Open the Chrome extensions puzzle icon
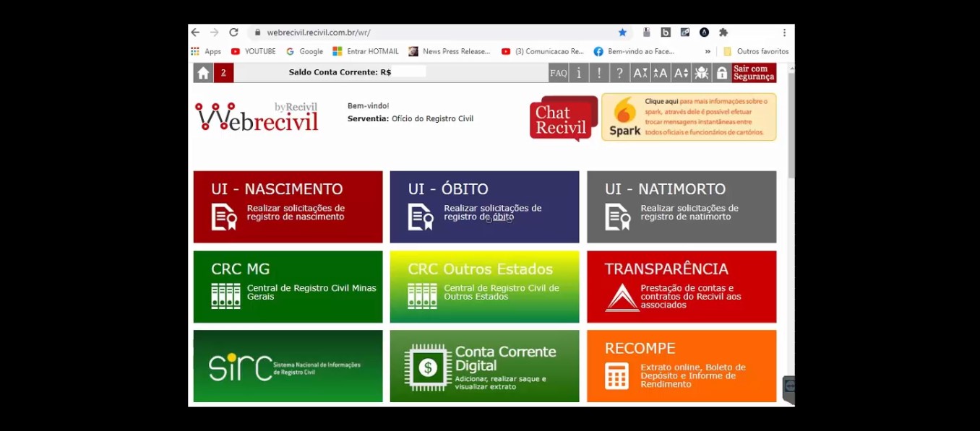The image size is (980, 431). (x=723, y=32)
